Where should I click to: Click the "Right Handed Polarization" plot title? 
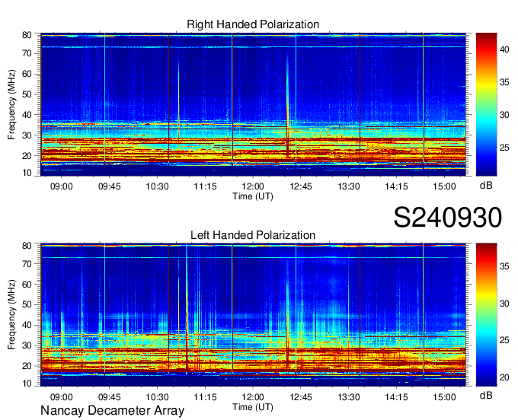253,24
